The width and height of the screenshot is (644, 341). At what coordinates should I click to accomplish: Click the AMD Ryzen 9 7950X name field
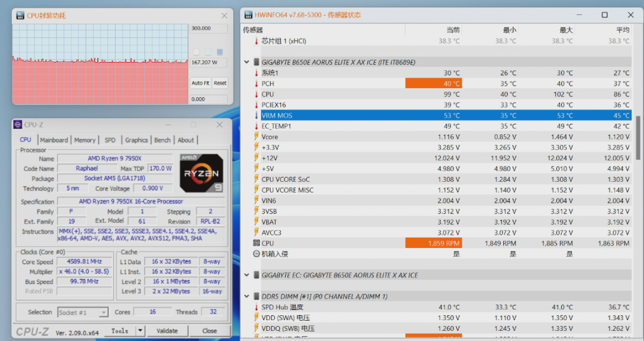114,158
